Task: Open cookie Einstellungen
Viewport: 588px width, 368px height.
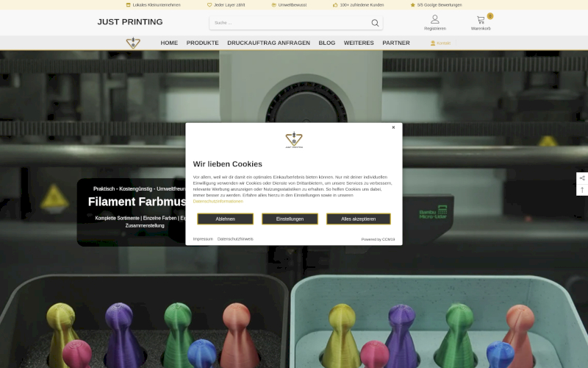Action: [x=290, y=219]
